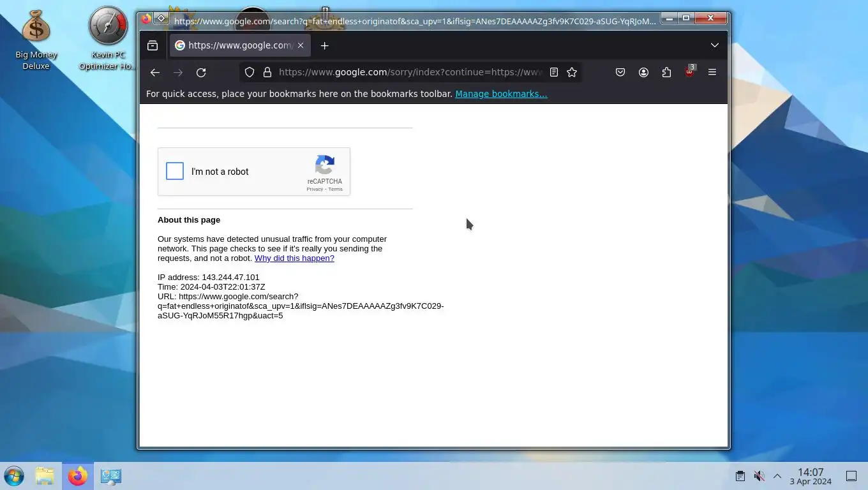Click the Time: 2024-04-03T22:01:37Z text
The image size is (868, 490).
211,287
